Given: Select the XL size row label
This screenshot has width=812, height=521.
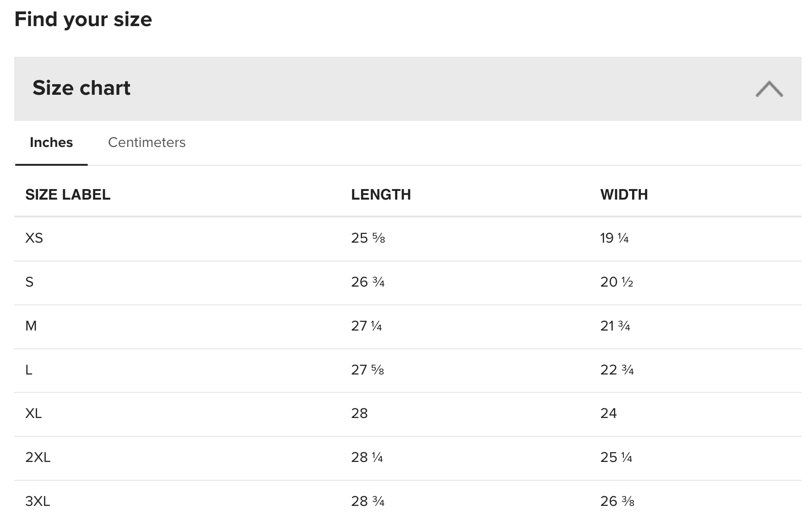Looking at the screenshot, I should click(33, 413).
